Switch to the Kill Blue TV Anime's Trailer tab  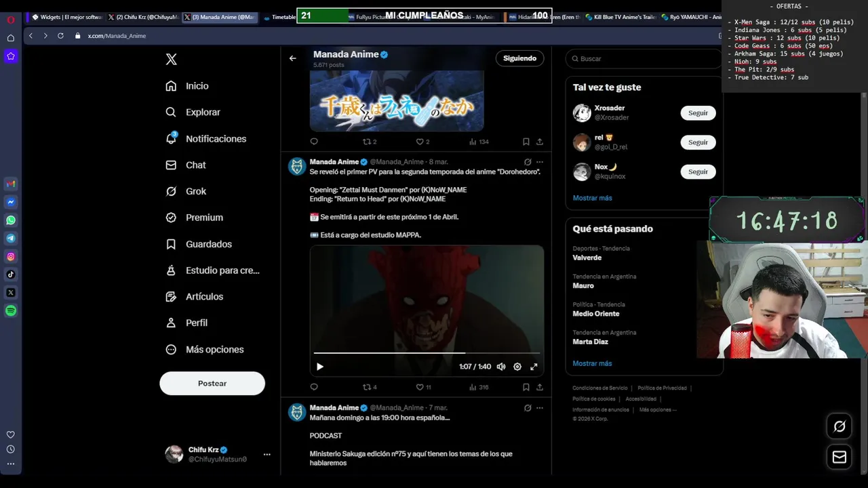(620, 17)
